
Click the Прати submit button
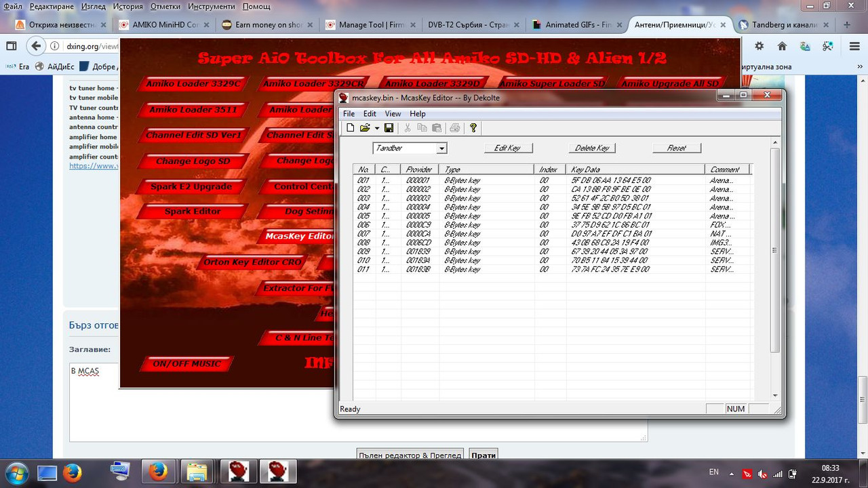pyautogui.click(x=484, y=455)
